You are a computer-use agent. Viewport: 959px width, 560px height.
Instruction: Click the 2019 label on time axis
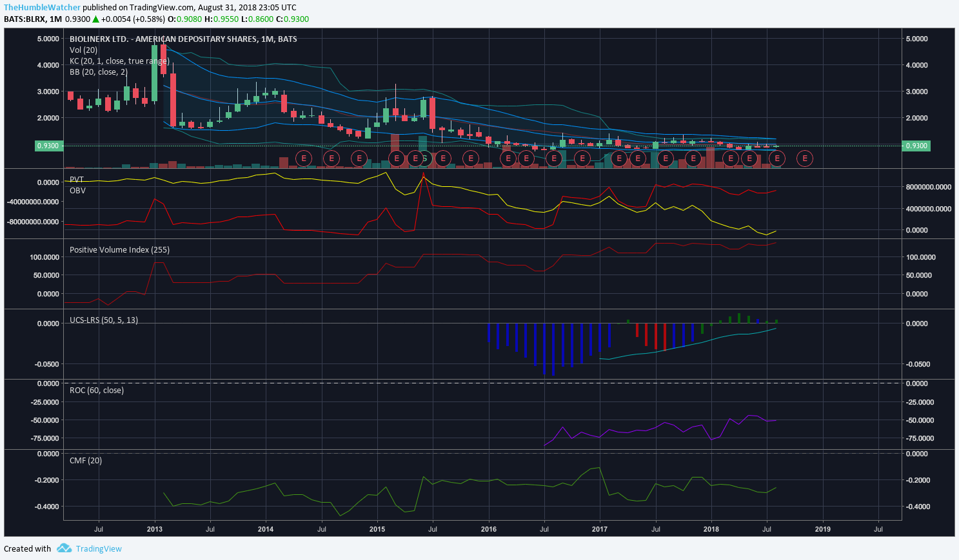[823, 529]
